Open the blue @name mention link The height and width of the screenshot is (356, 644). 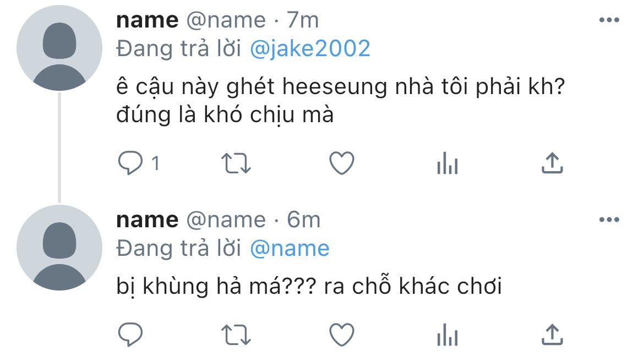tap(290, 249)
